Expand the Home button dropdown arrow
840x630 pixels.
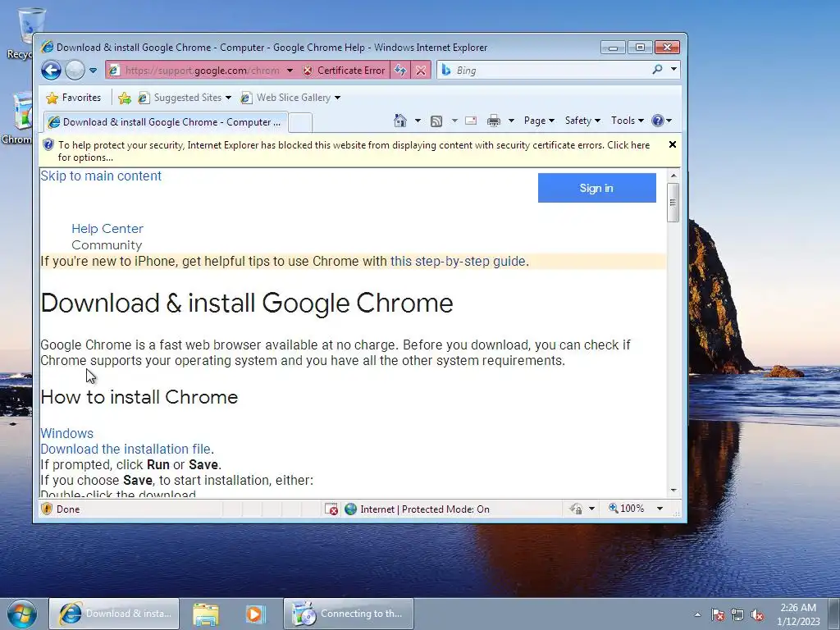[418, 121]
